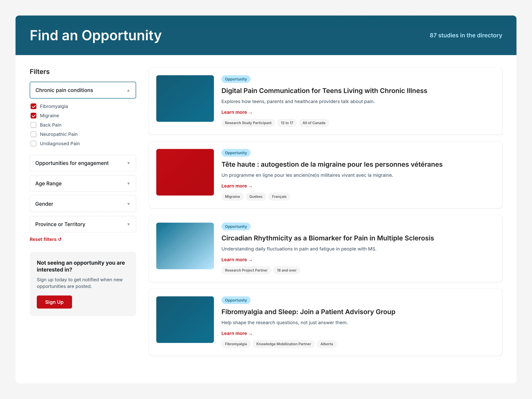Check the Back Pain checkbox

[34, 125]
